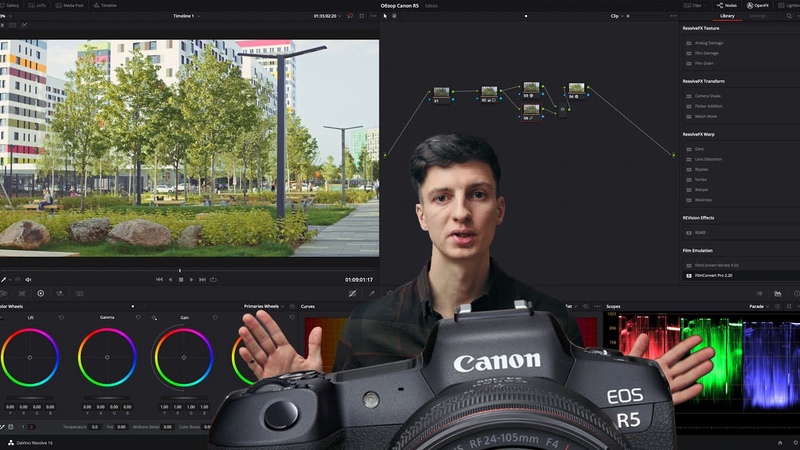Open the viewer timecode 01:35:02:20 dropdown
The image size is (800, 450).
coord(328,16)
